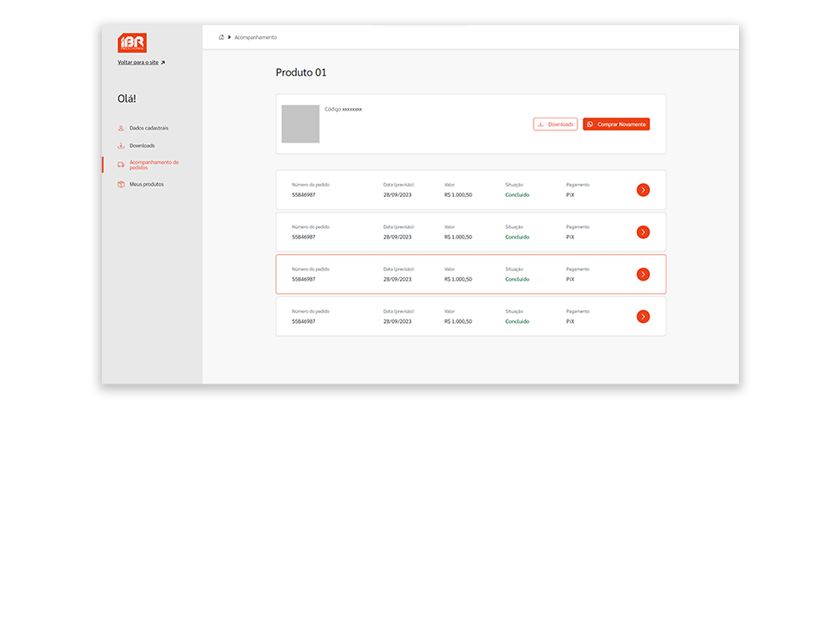Screen dimensions: 840x640
Task: Open Meus produtos section
Action: 147,184
